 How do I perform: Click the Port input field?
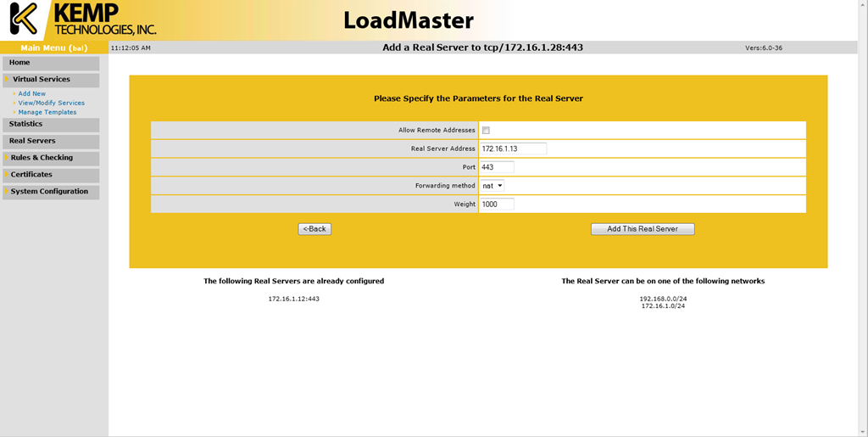(x=497, y=166)
